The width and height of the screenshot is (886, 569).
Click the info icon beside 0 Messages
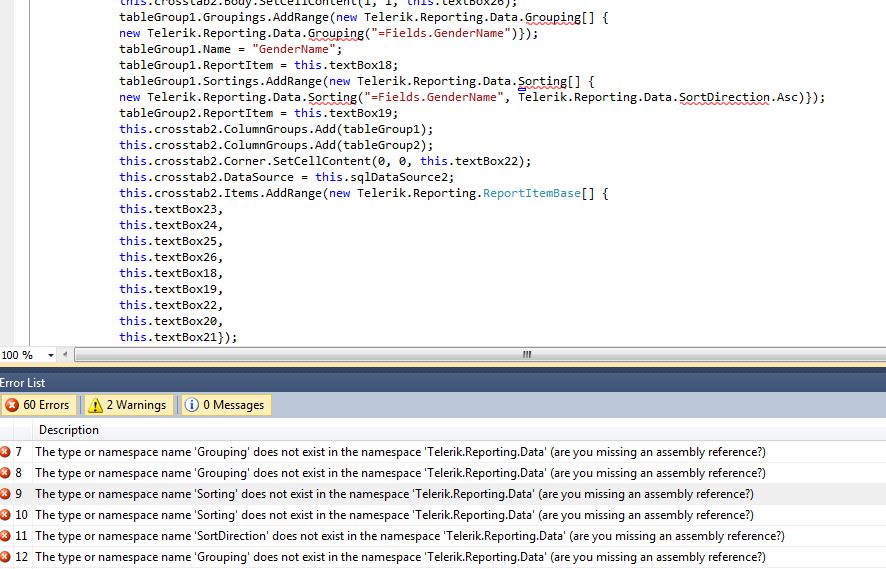click(x=192, y=405)
